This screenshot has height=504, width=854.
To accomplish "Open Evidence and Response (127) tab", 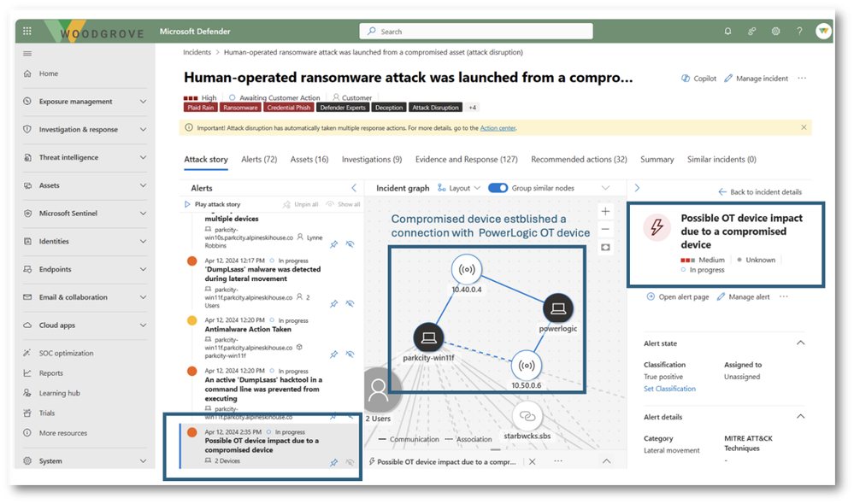I will (466, 160).
